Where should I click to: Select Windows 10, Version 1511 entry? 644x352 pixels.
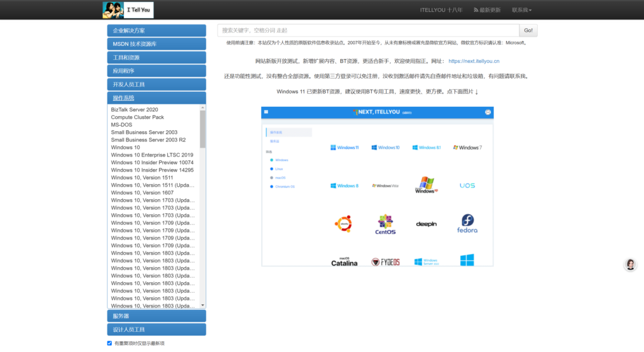tap(142, 178)
